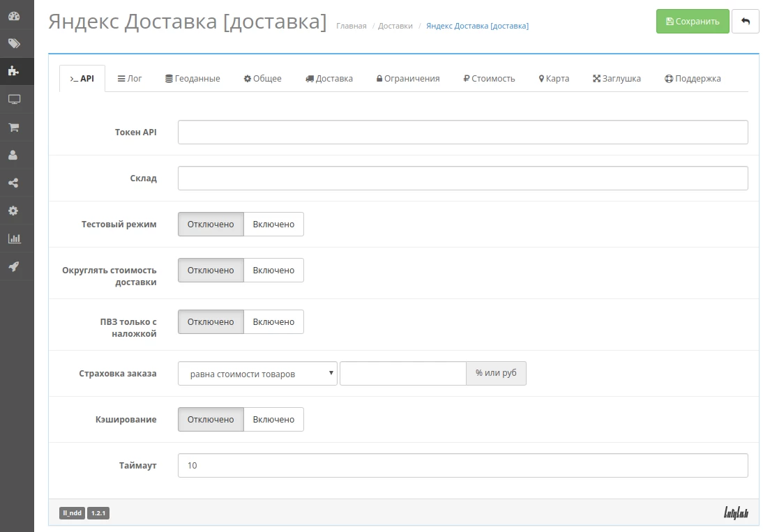Image resolution: width=763 pixels, height=532 pixels.
Task: Open the catalog tags icon in sidebar
Action: point(14,43)
